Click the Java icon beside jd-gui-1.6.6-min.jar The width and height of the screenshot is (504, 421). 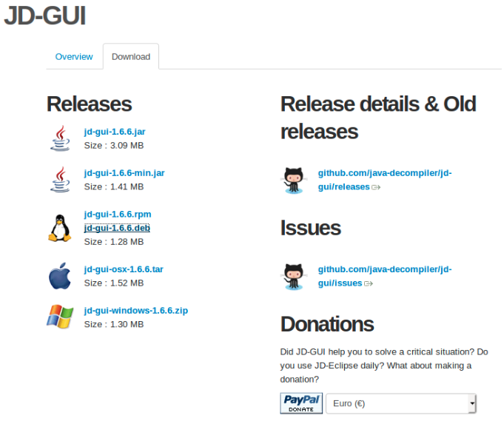[x=60, y=180]
